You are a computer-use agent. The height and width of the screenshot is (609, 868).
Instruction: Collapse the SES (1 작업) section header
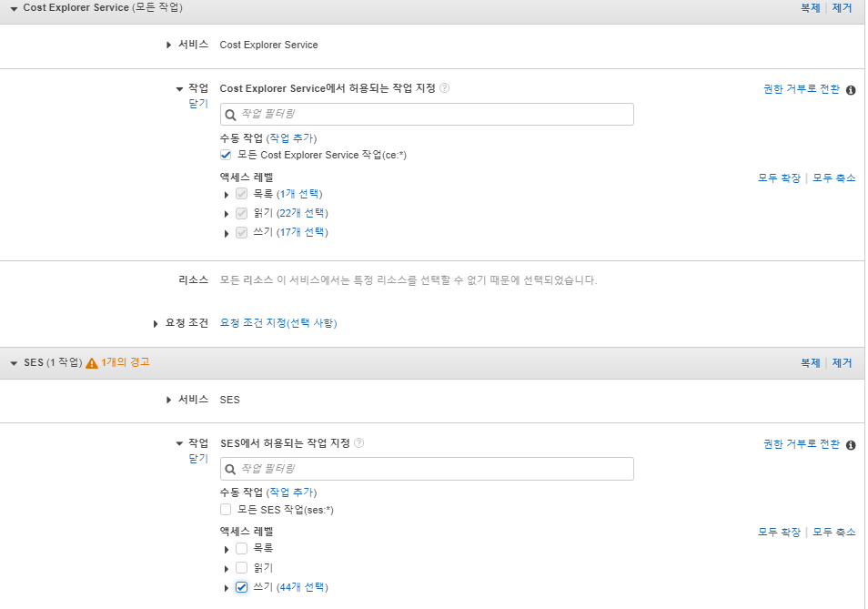[x=14, y=364]
